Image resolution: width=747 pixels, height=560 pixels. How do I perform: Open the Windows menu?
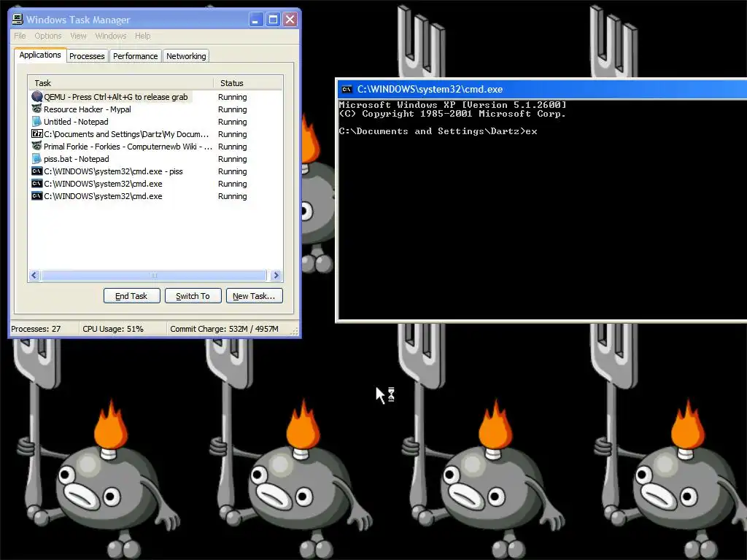[x=111, y=36]
